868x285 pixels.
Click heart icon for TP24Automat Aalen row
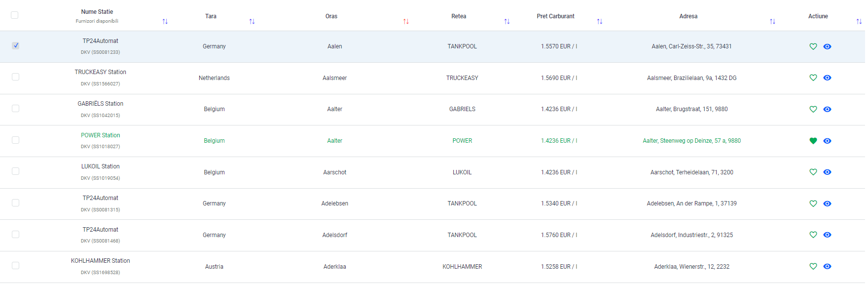813,46
